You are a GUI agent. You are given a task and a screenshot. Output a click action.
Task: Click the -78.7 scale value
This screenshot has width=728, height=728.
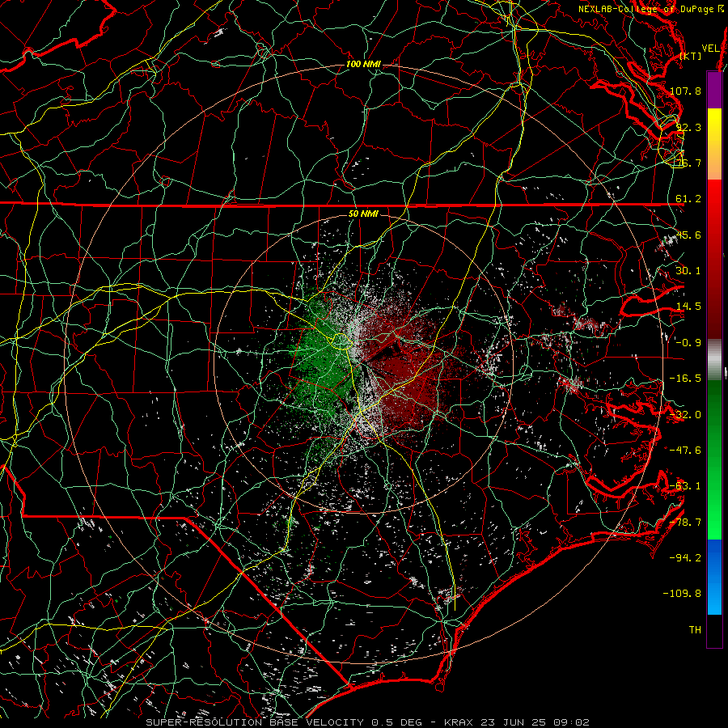point(685,523)
